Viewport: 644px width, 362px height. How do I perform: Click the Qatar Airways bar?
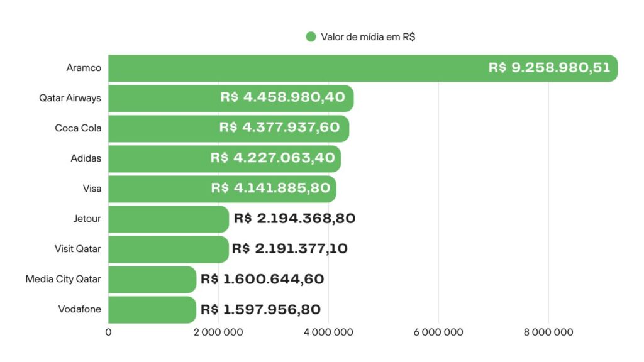coord(164,98)
